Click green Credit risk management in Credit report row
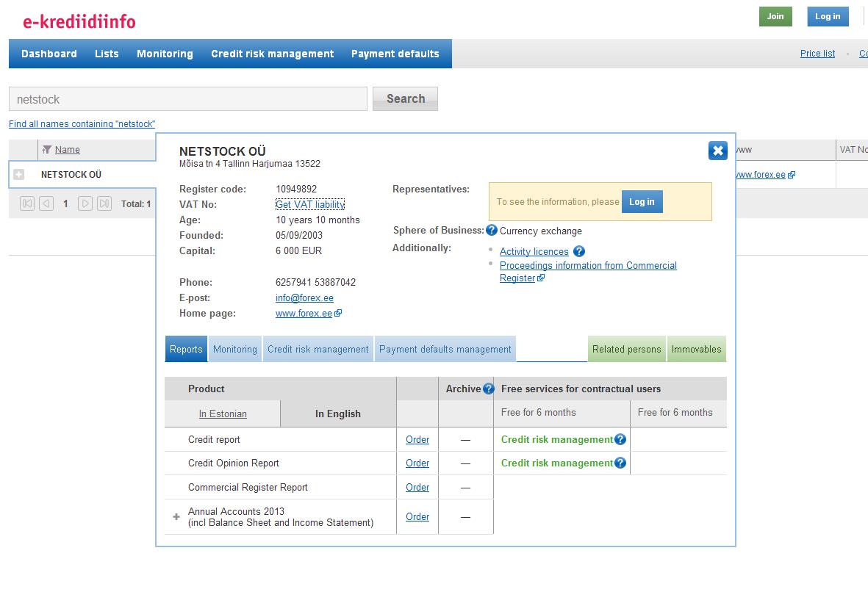The width and height of the screenshot is (868, 592). click(557, 439)
